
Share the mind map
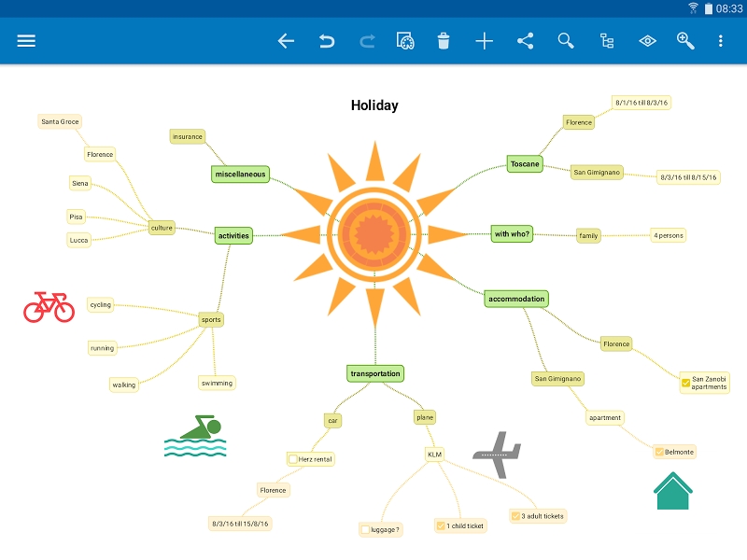[x=525, y=41]
